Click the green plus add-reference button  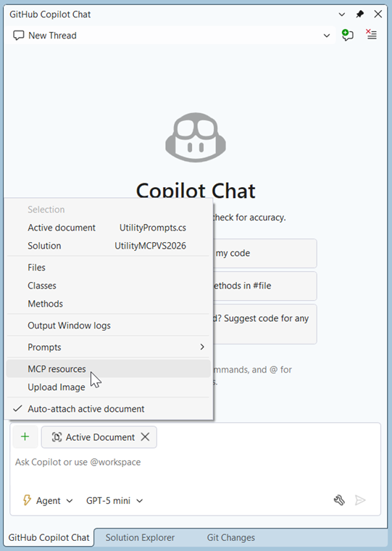coord(25,436)
